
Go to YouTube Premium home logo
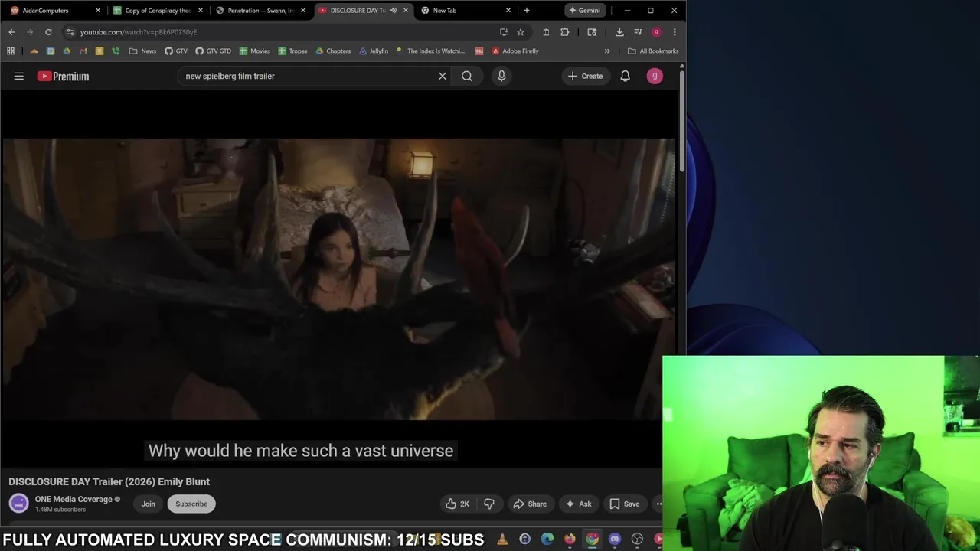coord(64,76)
